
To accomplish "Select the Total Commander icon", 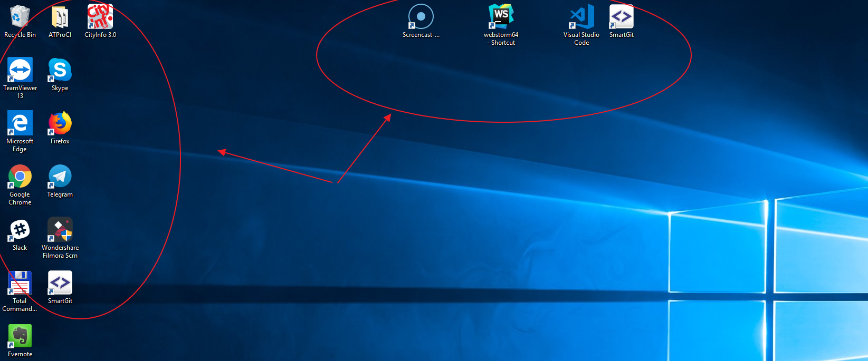I will coord(20,283).
